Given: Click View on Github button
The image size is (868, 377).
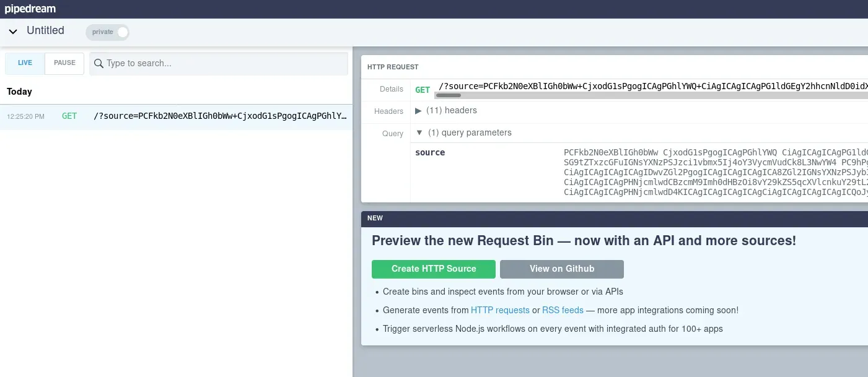Looking at the screenshot, I should coord(561,269).
